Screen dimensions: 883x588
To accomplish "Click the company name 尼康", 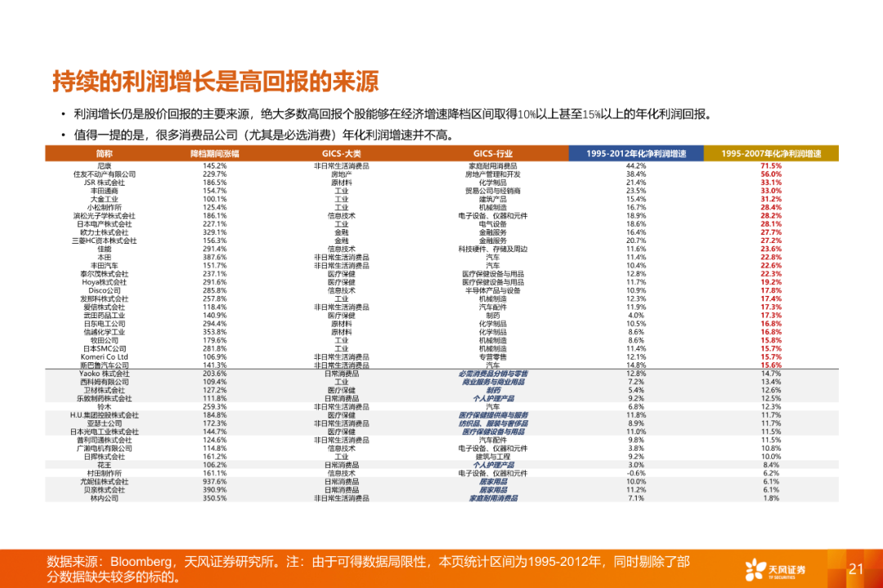I will coord(104,166).
